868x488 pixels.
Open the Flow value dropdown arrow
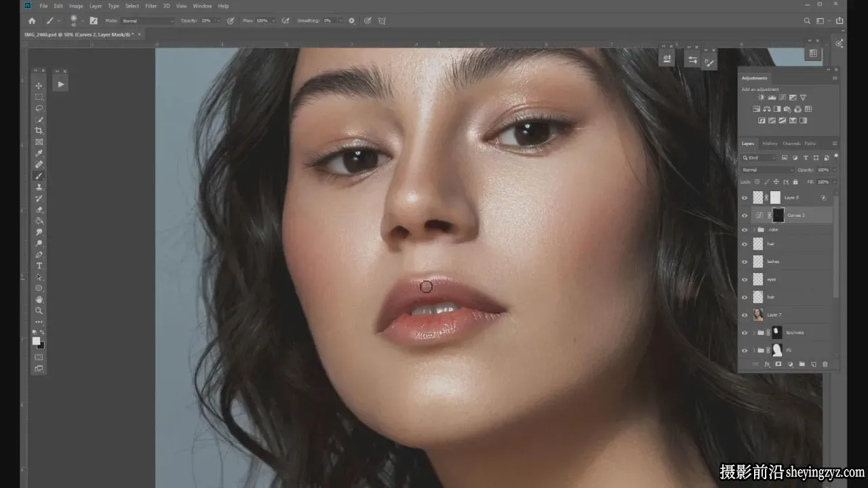click(274, 21)
